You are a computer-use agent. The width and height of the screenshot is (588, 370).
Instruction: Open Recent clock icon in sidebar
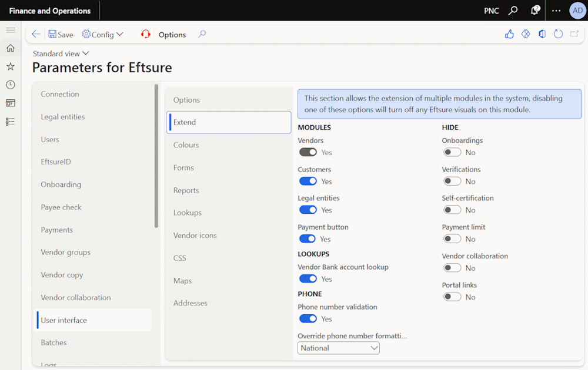coord(11,85)
